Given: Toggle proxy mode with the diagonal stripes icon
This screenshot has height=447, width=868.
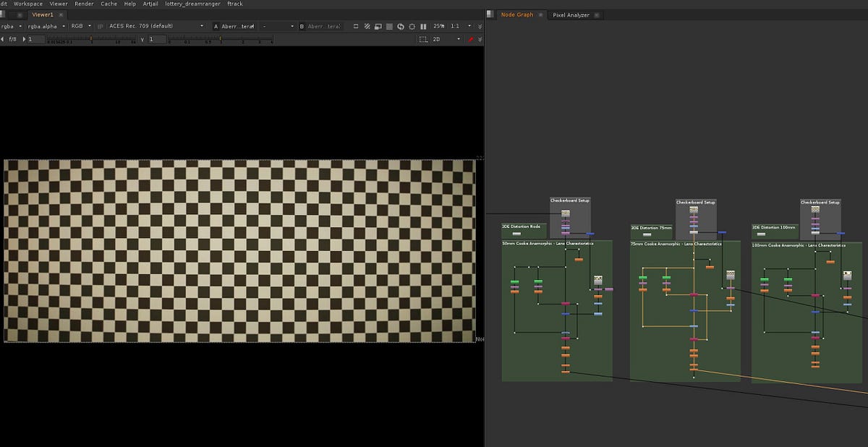Looking at the screenshot, I should (367, 26).
